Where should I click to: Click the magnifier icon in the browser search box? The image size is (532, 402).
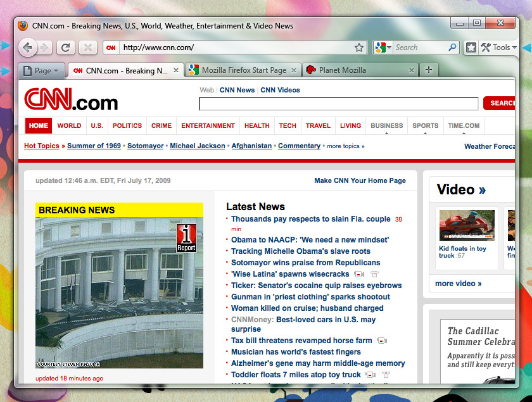452,47
